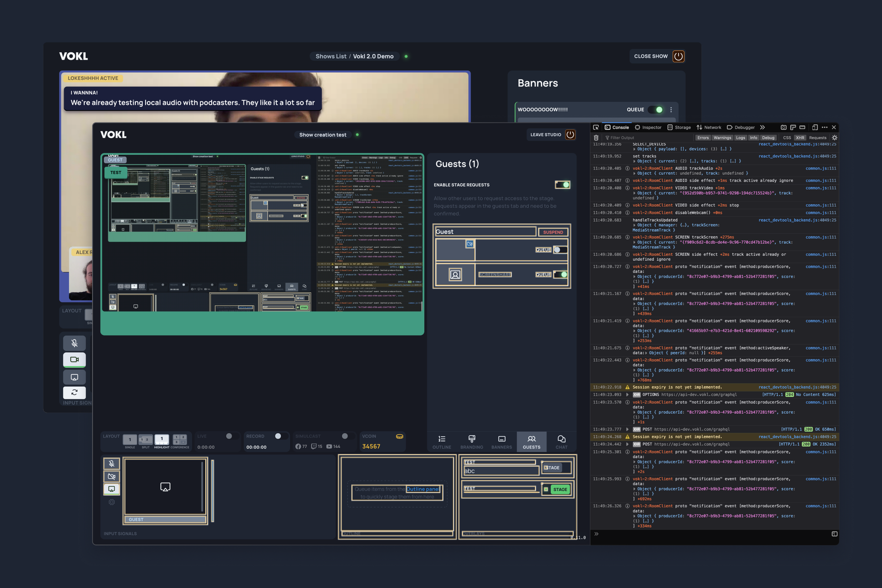Screen dimensions: 882x588
Task: Open console settings gear icon
Action: [834, 138]
